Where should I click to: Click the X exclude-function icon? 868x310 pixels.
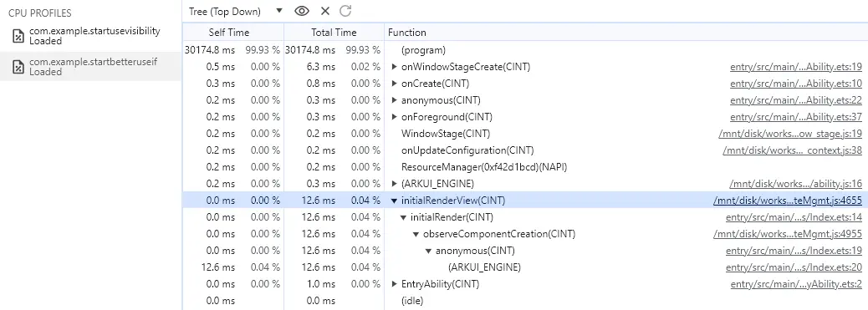325,11
